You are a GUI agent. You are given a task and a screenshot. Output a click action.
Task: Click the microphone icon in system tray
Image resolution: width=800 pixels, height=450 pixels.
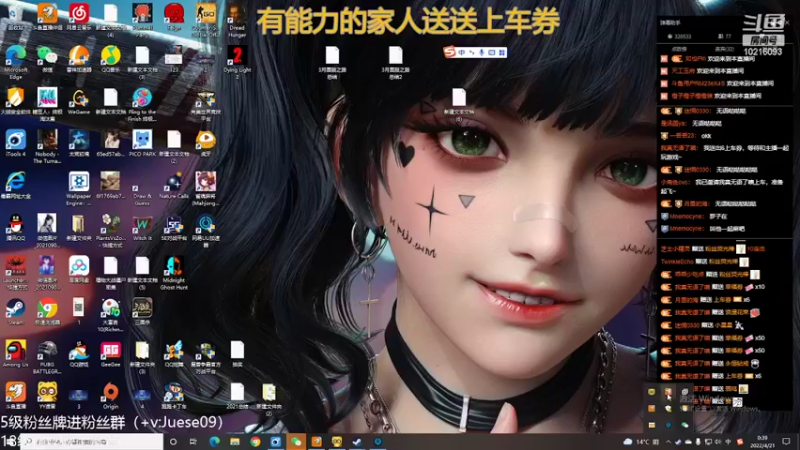point(698,442)
